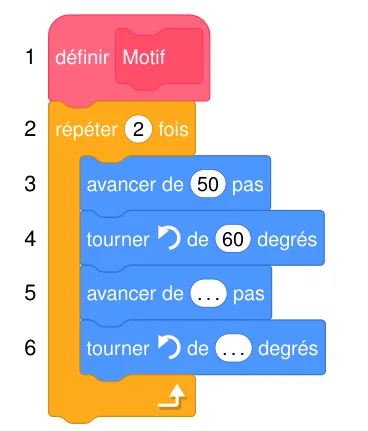
Task: Select the tourner de 60 degrés block
Action: [x=202, y=239]
